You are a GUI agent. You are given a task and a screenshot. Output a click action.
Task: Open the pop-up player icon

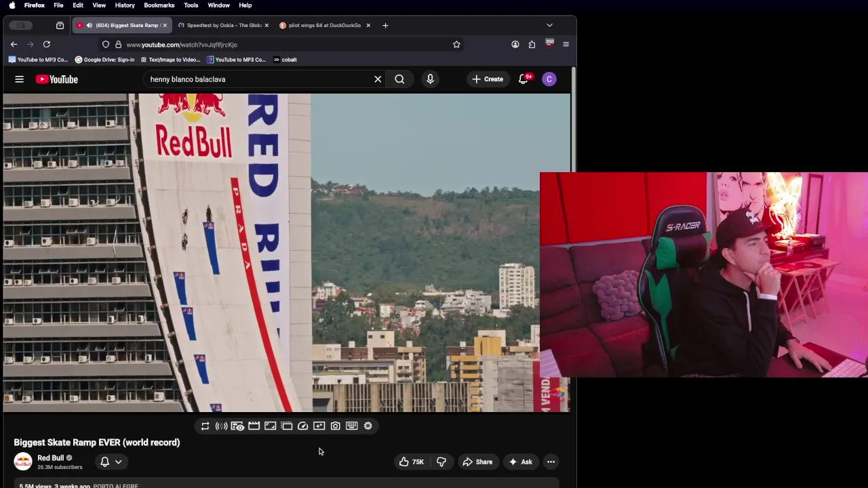tap(286, 426)
